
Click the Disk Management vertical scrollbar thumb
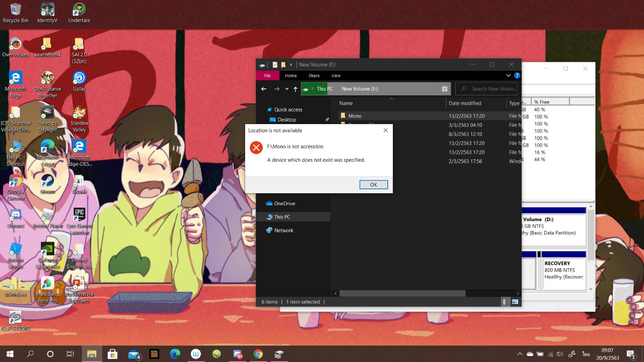591,235
